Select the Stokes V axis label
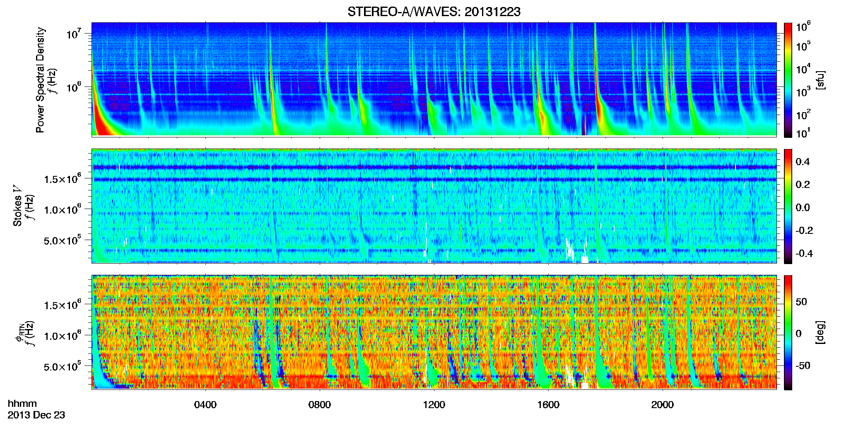This screenshot has height=447, width=868. coord(17,206)
